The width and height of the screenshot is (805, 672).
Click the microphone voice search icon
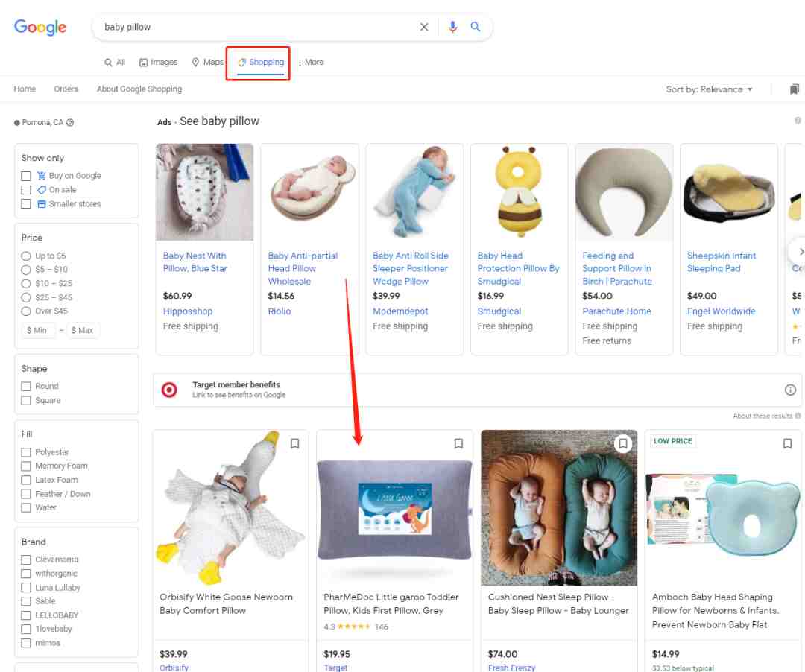pos(452,27)
